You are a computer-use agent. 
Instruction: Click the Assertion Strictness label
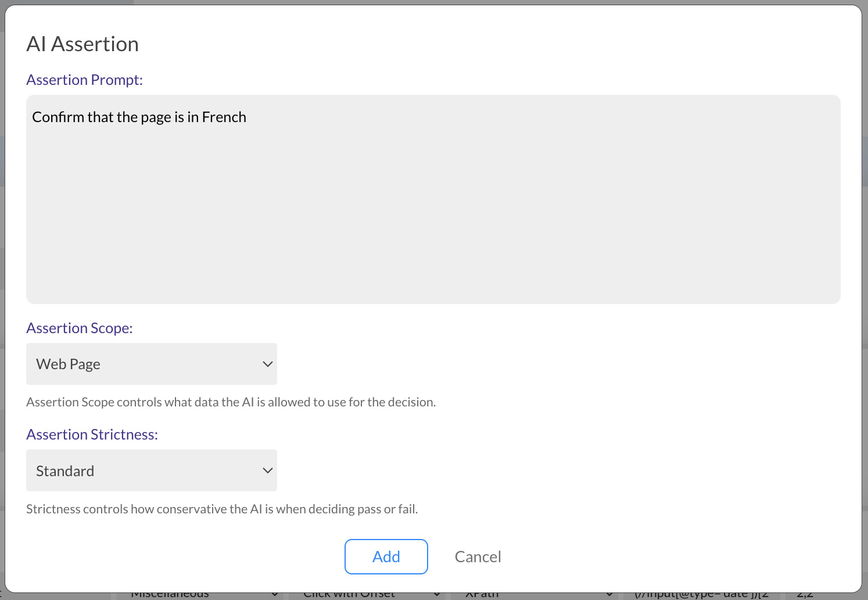pos(92,434)
